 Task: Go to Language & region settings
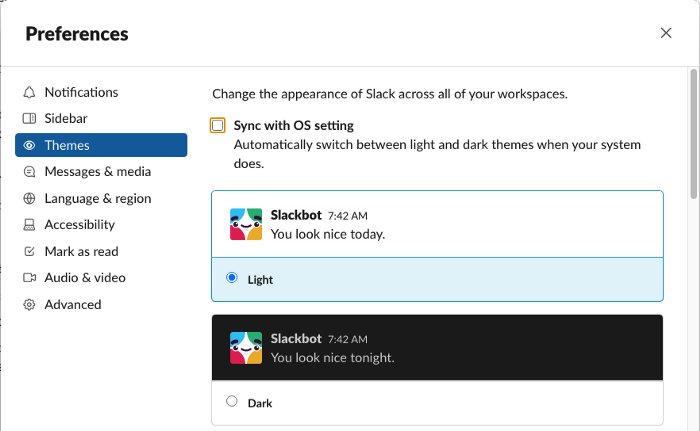coord(101,198)
